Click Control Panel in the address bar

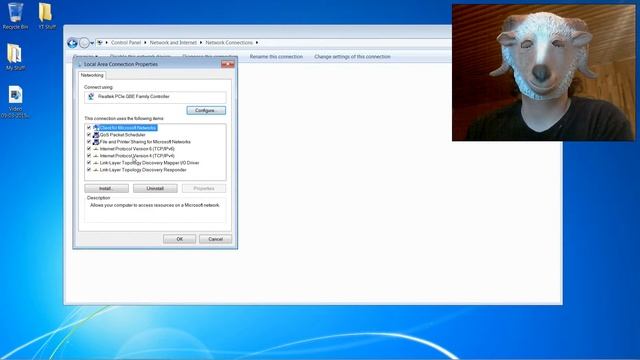126,42
